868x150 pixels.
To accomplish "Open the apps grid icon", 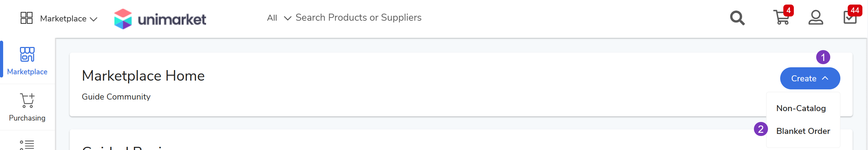I will (27, 18).
